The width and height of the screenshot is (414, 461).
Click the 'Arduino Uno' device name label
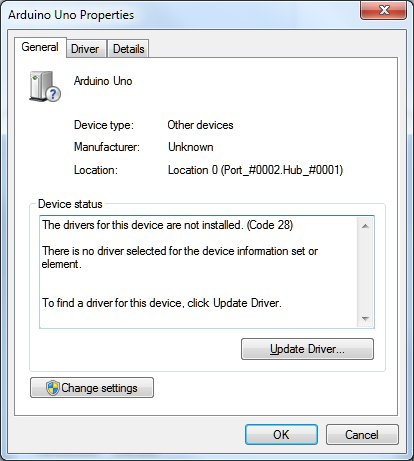pyautogui.click(x=103, y=81)
